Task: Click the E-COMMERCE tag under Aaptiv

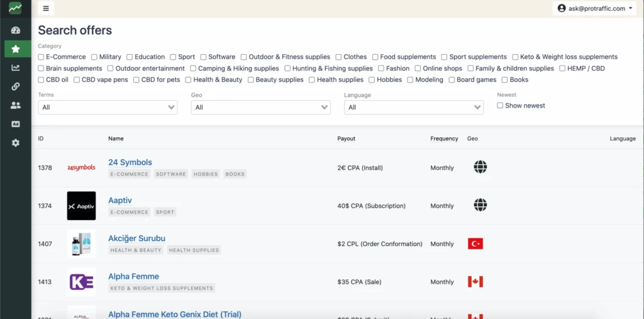Action: [x=130, y=212]
